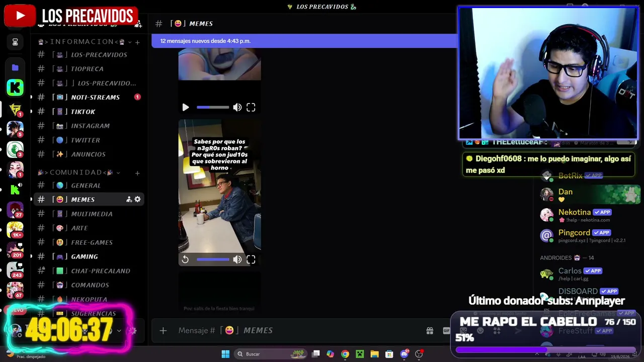644x362 pixels.
Task: Open the hourglass icon in the server list
Action: (x=15, y=42)
